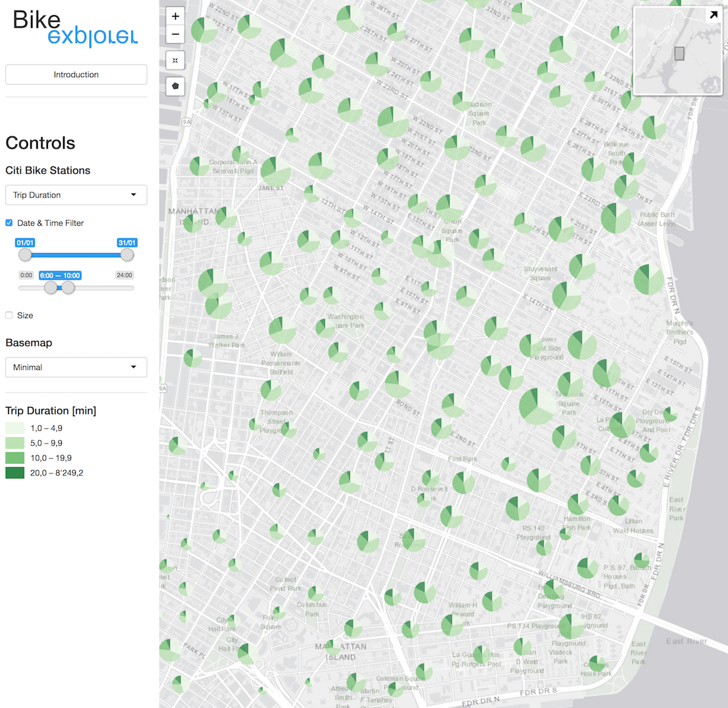This screenshot has width=728, height=708.
Task: Click the pie chart near Bellevue South Park
Action: [x=634, y=164]
